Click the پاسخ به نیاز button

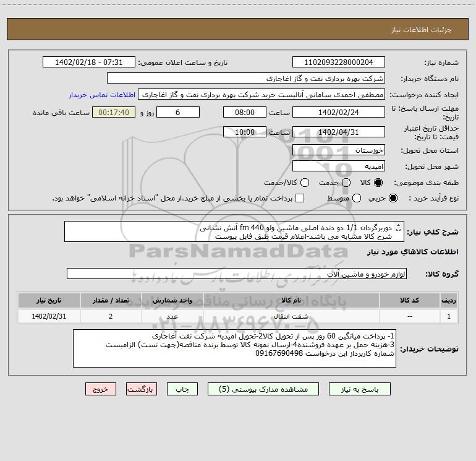pyautogui.click(x=360, y=389)
